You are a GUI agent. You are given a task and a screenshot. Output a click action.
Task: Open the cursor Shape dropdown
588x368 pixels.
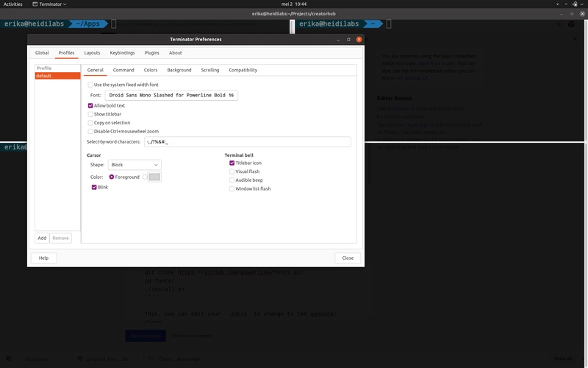coord(135,165)
